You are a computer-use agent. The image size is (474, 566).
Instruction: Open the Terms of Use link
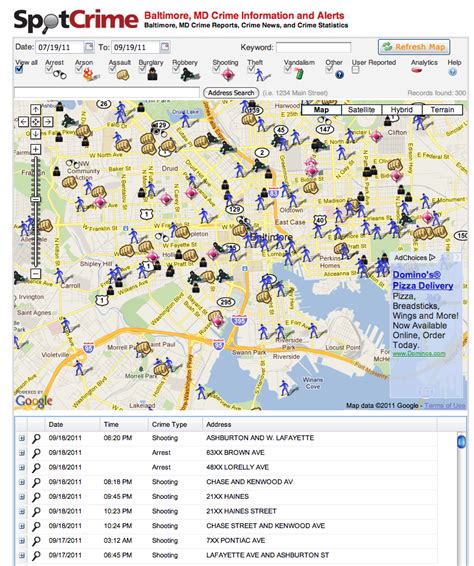click(x=445, y=406)
